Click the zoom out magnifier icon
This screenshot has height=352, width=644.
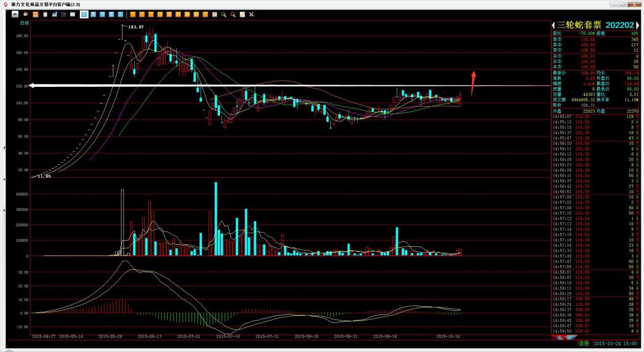233,14
